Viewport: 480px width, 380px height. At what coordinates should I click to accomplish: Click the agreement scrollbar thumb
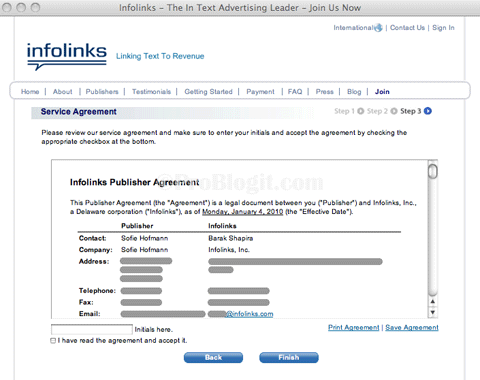433,171
